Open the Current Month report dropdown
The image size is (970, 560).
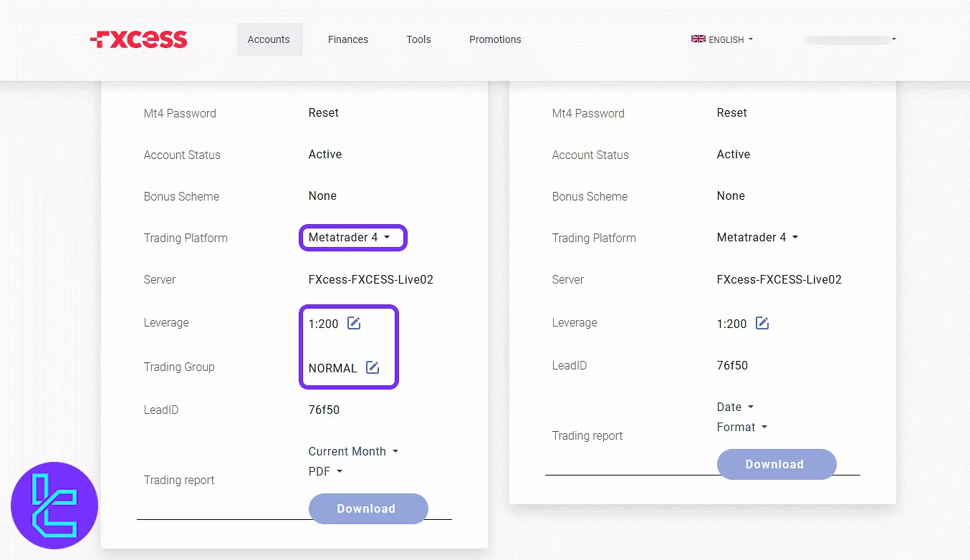pyautogui.click(x=353, y=451)
